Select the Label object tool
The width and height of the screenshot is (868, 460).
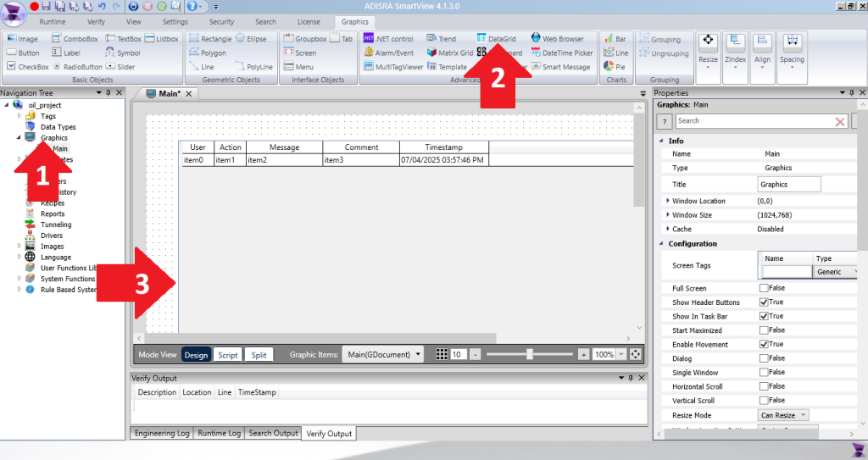(x=66, y=53)
